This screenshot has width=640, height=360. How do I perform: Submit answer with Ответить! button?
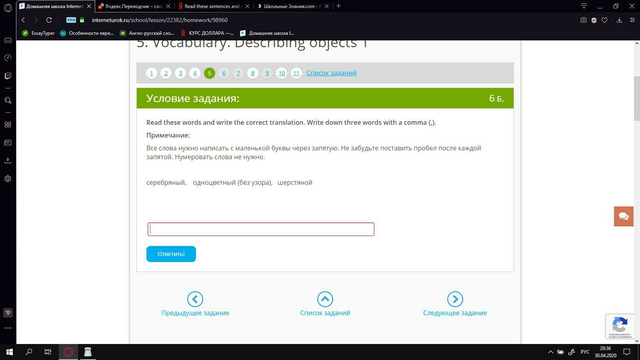tap(171, 254)
